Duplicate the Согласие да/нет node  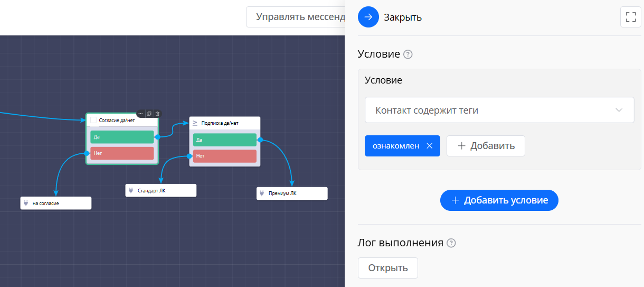pyautogui.click(x=149, y=114)
